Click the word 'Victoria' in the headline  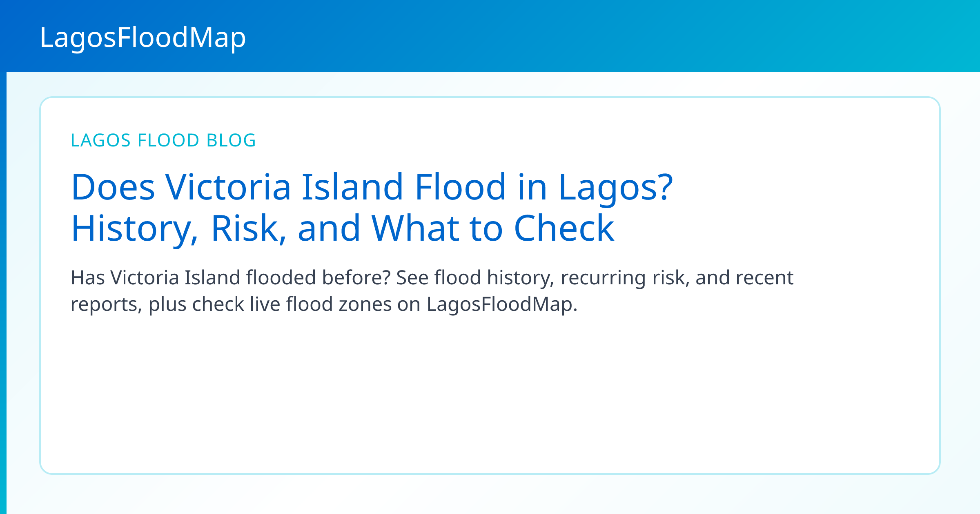[x=228, y=186]
